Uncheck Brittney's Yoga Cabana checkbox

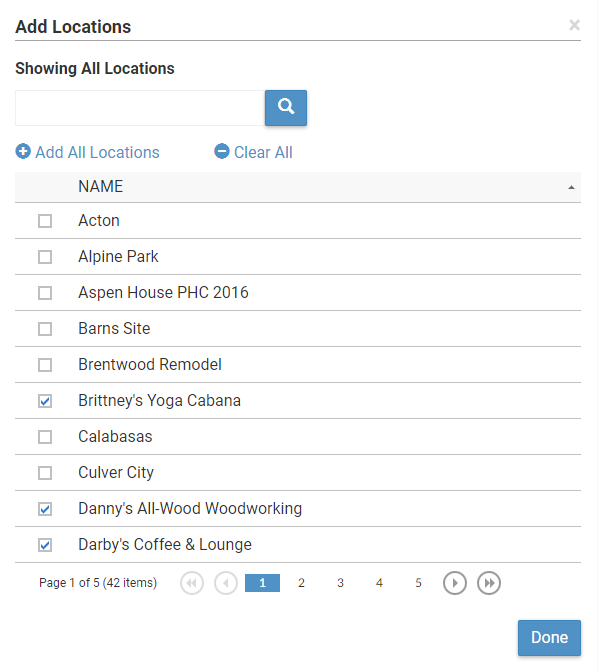45,401
